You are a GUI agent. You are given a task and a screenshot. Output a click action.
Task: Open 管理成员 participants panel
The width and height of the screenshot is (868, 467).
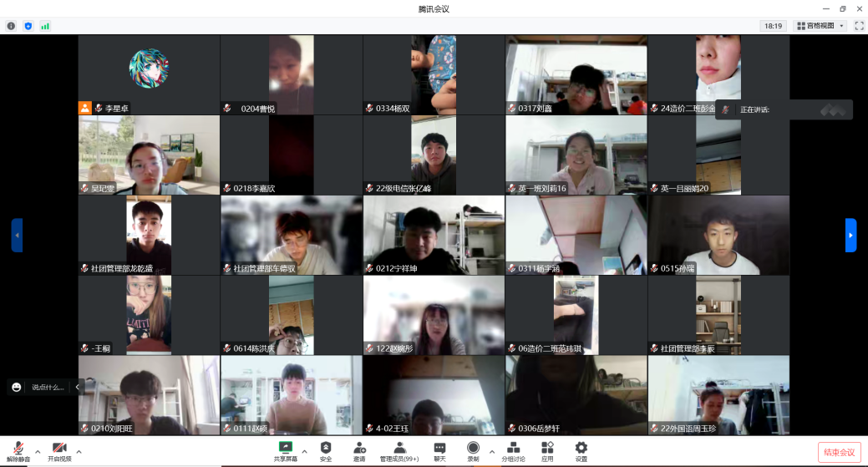click(x=399, y=451)
